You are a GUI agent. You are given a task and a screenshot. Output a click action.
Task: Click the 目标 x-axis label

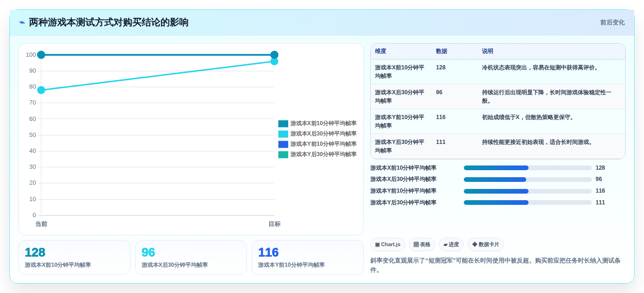[x=275, y=224]
